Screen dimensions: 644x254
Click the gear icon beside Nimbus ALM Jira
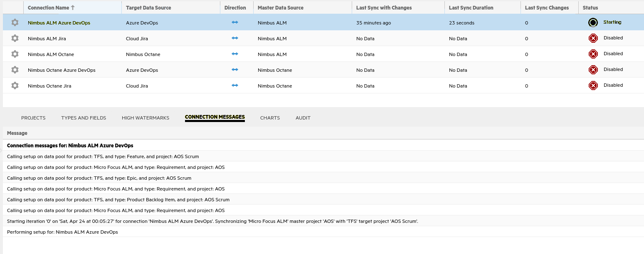(x=14, y=38)
